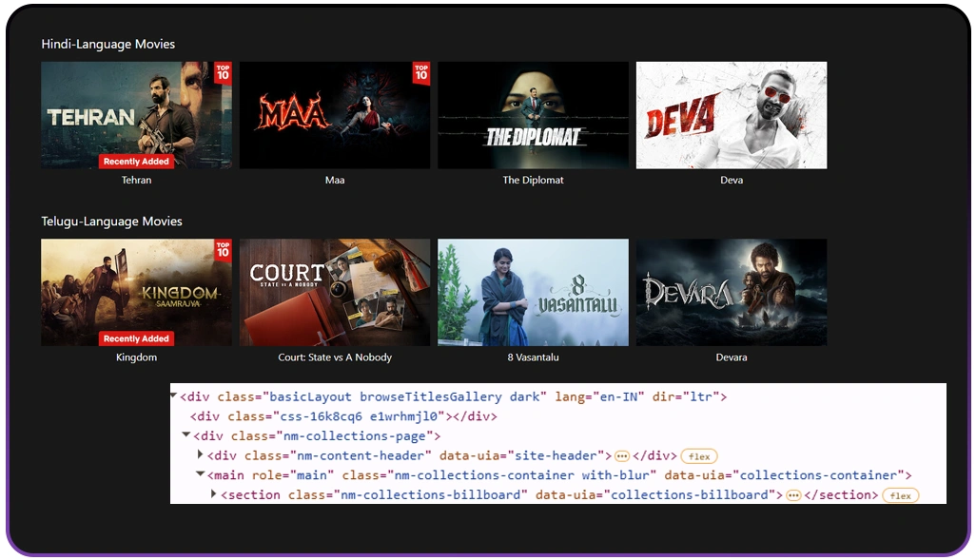Click the ellipsis in the collections-billboard section line
Screen dimensions: 976x560
click(x=793, y=495)
